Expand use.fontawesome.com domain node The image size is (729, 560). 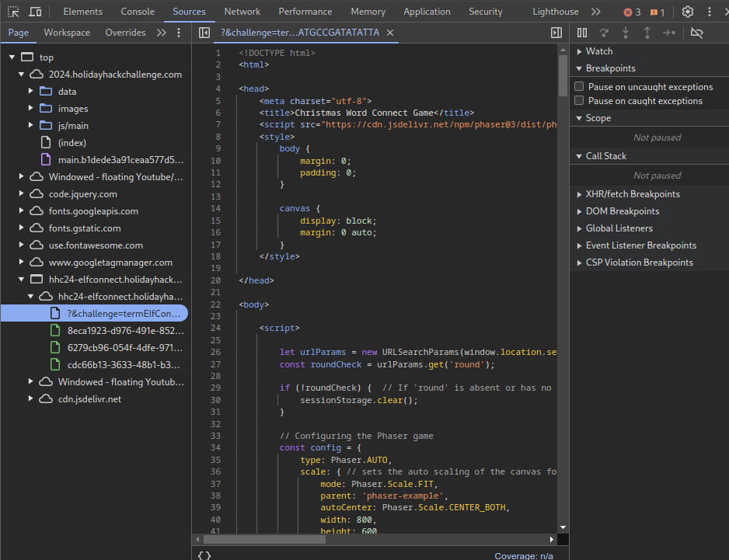21,245
